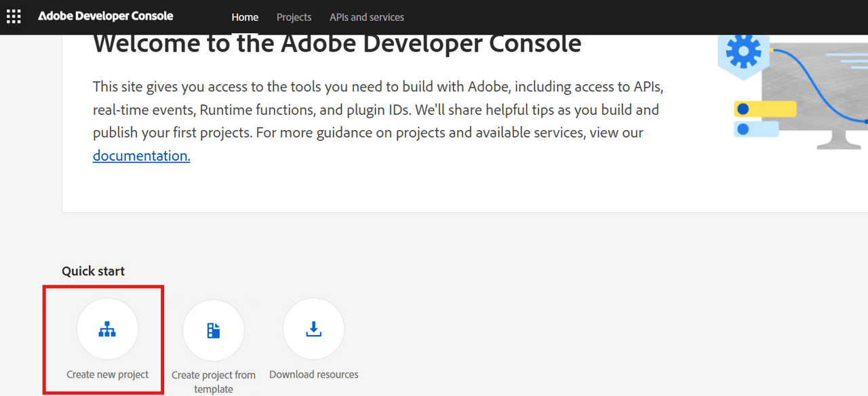Image resolution: width=868 pixels, height=396 pixels.
Task: Select the Create new project label
Action: [107, 374]
